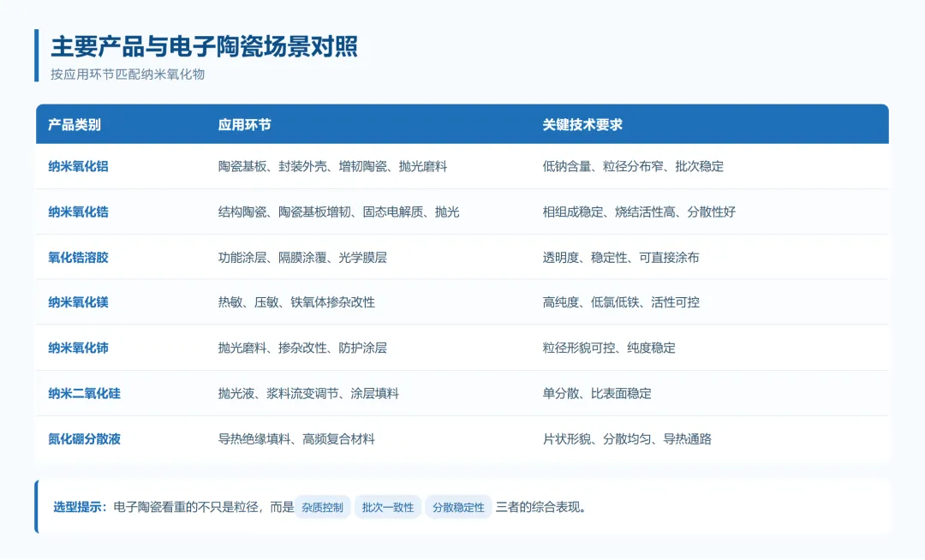Click the cell 功能涂层、隔膜涂覆、光学膜层
Viewport: 925px width, 560px height.
pos(302,257)
